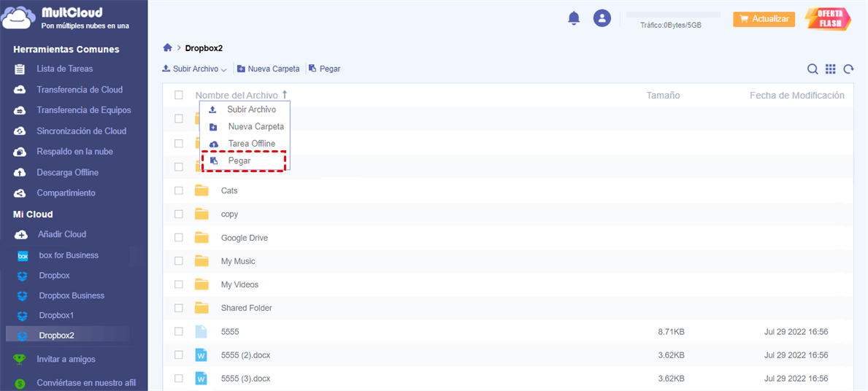Open the search magnifier icon

[x=813, y=69]
